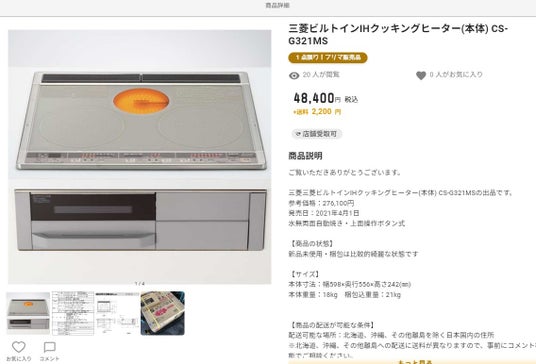Click the product title CS-G321MS
Image resolution: width=536 pixels, height=364 pixels.
click(x=398, y=35)
